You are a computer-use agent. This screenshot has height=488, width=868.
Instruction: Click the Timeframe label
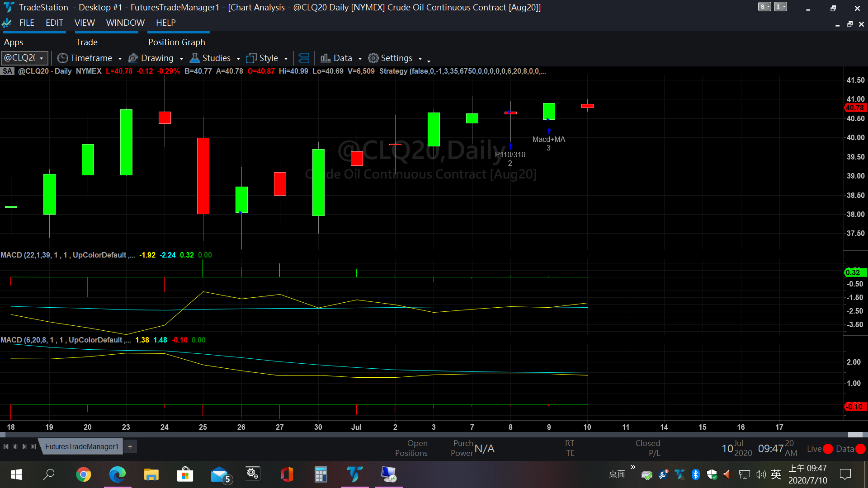(91, 58)
